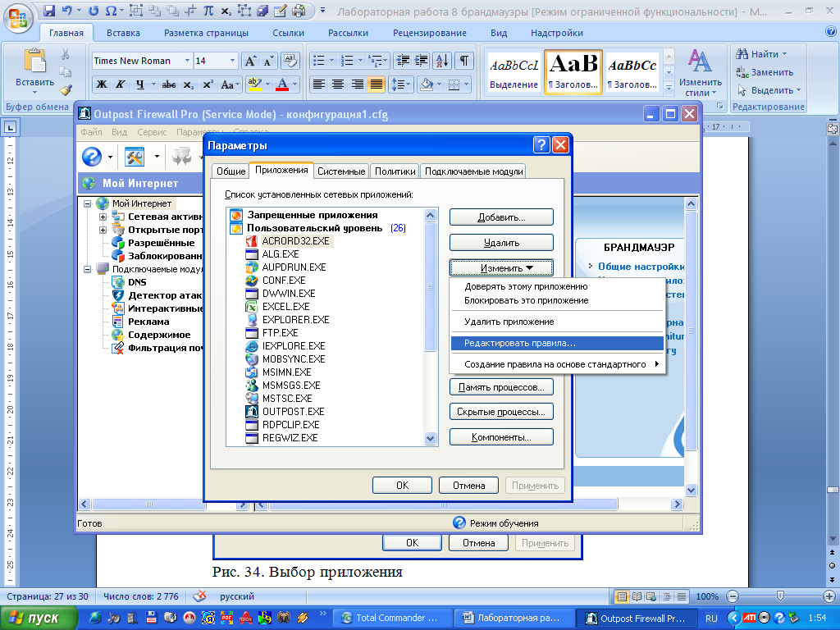Click the Изменить dropdown button

pos(501,268)
